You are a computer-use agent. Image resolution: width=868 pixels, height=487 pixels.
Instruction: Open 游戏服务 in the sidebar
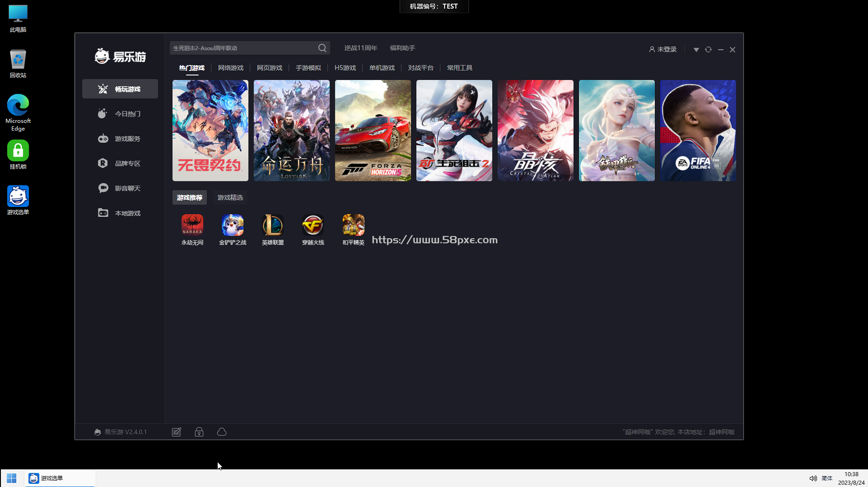(x=120, y=139)
